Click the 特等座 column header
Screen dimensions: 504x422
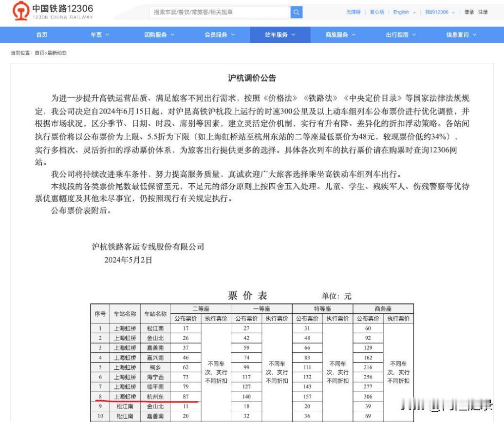[322, 309]
